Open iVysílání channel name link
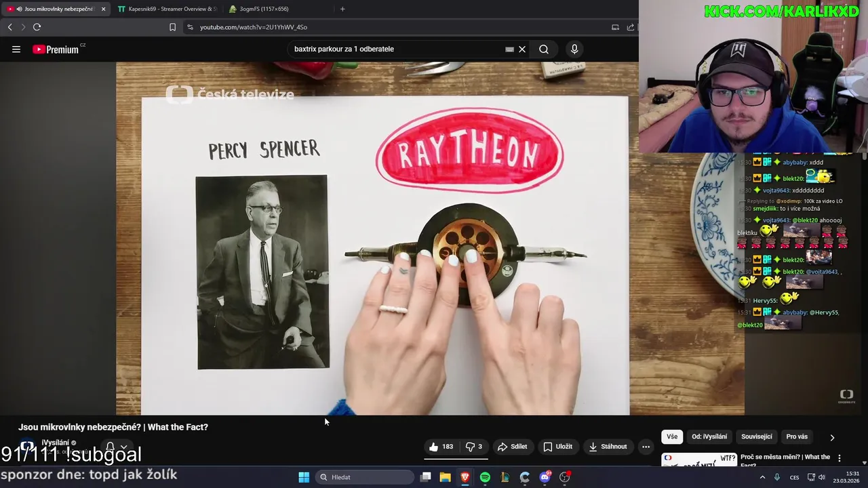Viewport: 868px width, 488px height. coord(56,443)
